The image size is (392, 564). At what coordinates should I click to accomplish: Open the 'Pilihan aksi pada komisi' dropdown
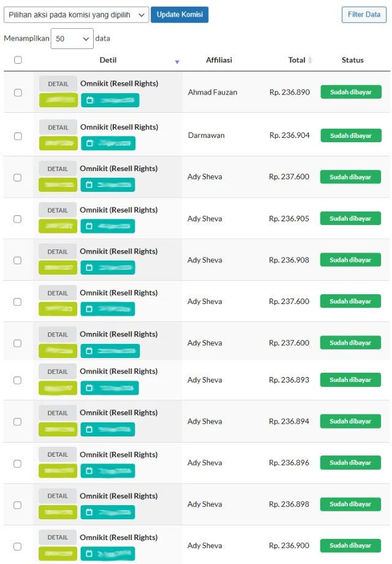77,15
